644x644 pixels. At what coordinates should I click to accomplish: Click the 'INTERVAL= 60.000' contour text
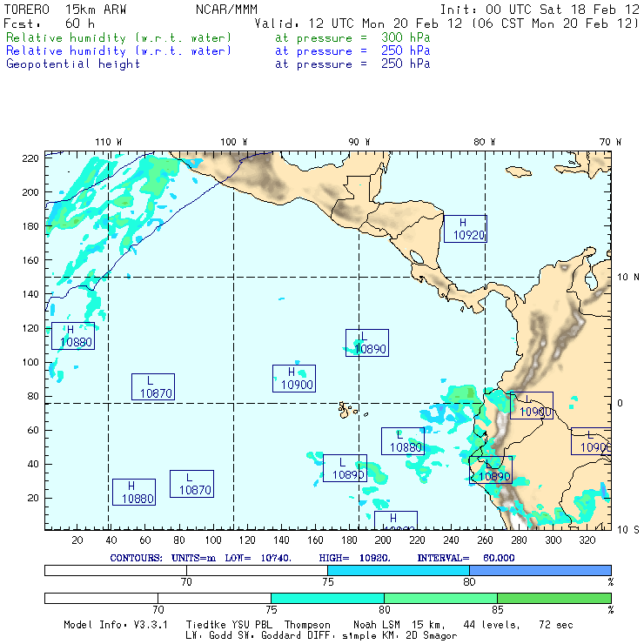tap(466, 558)
